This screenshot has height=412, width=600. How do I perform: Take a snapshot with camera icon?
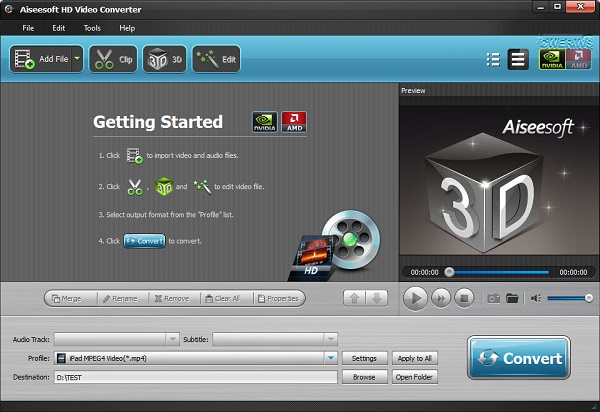click(x=492, y=298)
